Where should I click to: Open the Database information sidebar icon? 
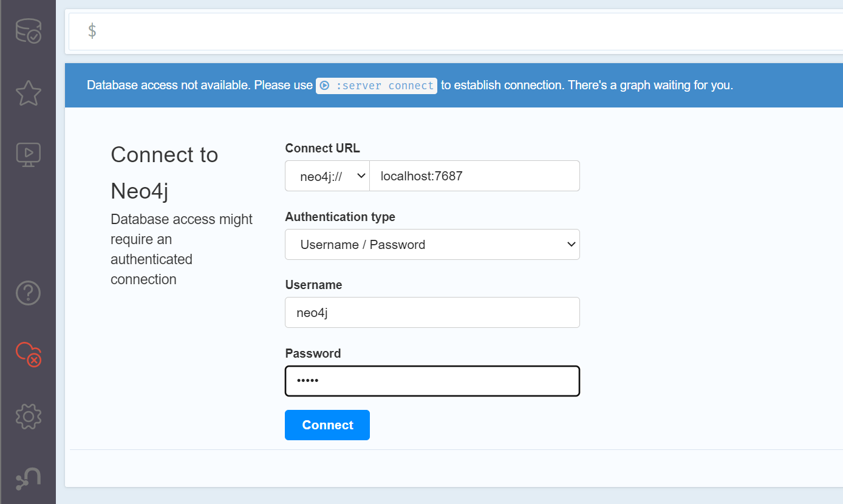(x=28, y=31)
